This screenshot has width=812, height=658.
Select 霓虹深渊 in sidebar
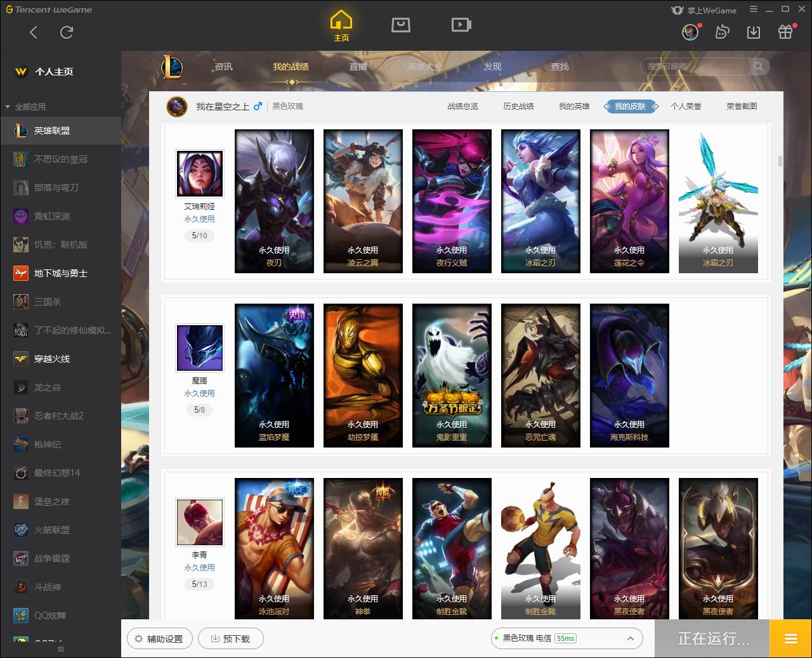click(x=60, y=216)
